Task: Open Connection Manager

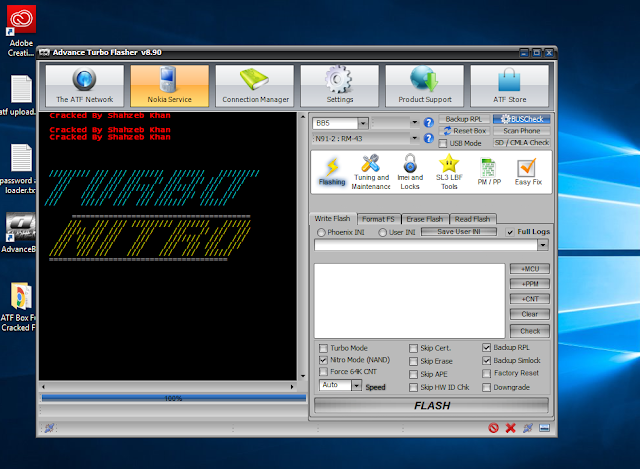Action: 255,86
